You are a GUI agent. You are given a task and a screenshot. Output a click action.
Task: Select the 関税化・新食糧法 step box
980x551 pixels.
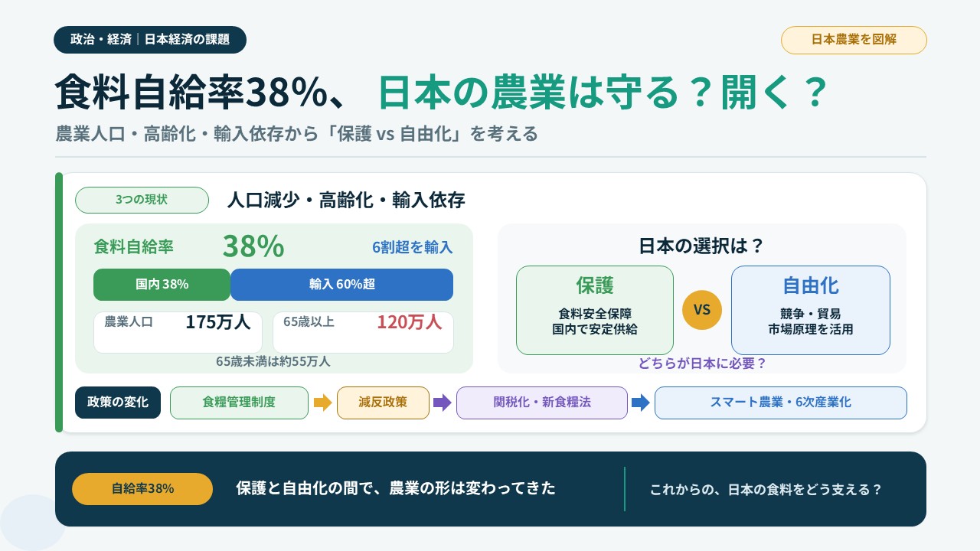(542, 403)
